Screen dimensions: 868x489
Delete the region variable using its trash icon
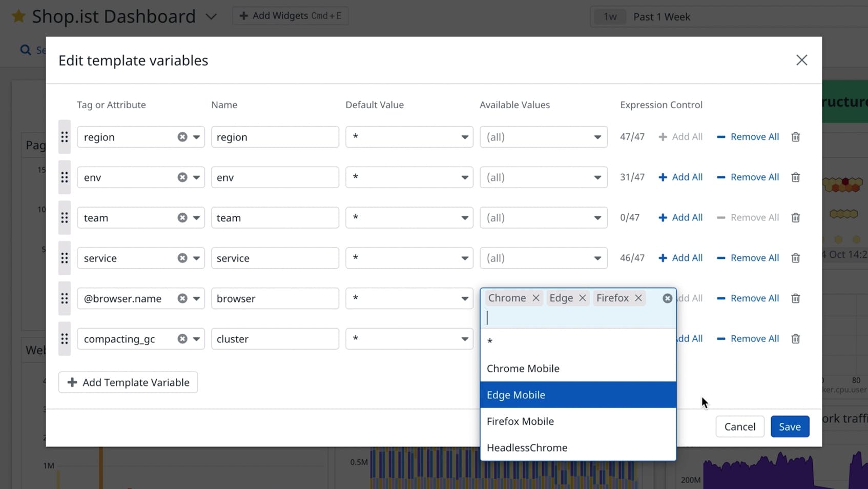(795, 136)
